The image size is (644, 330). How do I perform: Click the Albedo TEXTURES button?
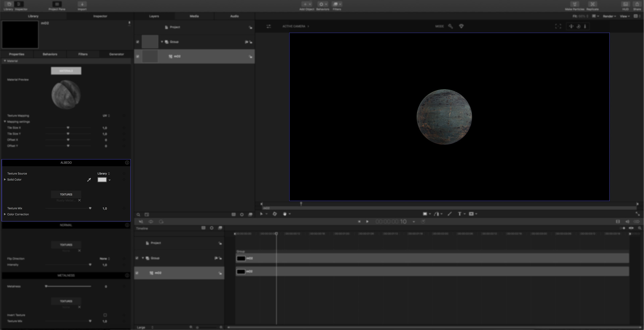[66, 194]
